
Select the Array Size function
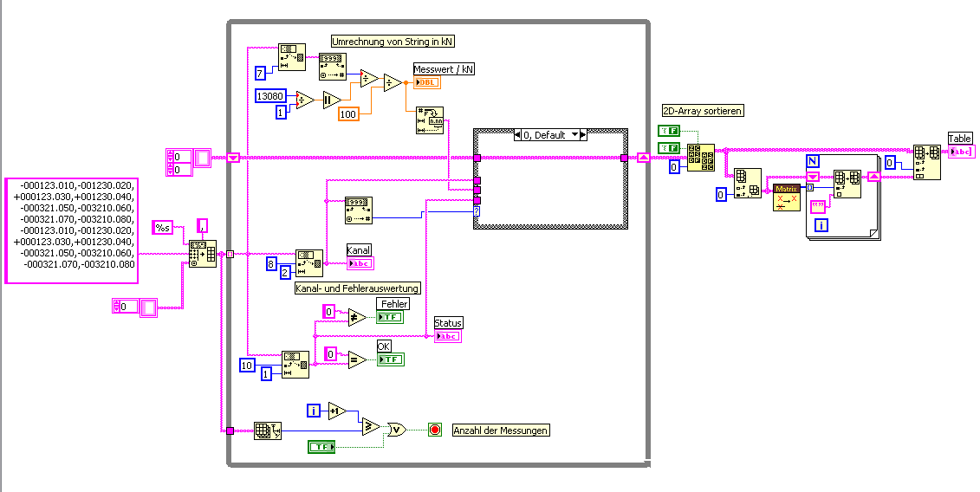tap(268, 430)
